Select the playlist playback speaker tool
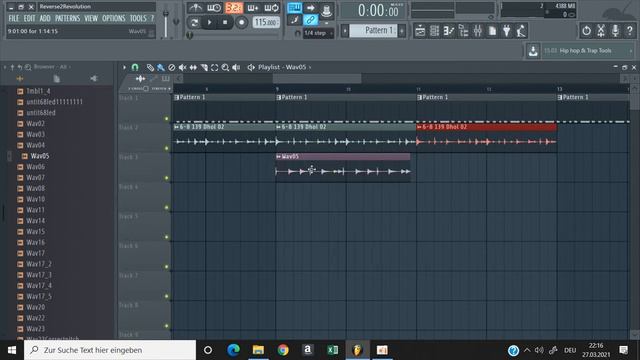Image resolution: width=640 pixels, height=360 pixels. click(x=236, y=67)
